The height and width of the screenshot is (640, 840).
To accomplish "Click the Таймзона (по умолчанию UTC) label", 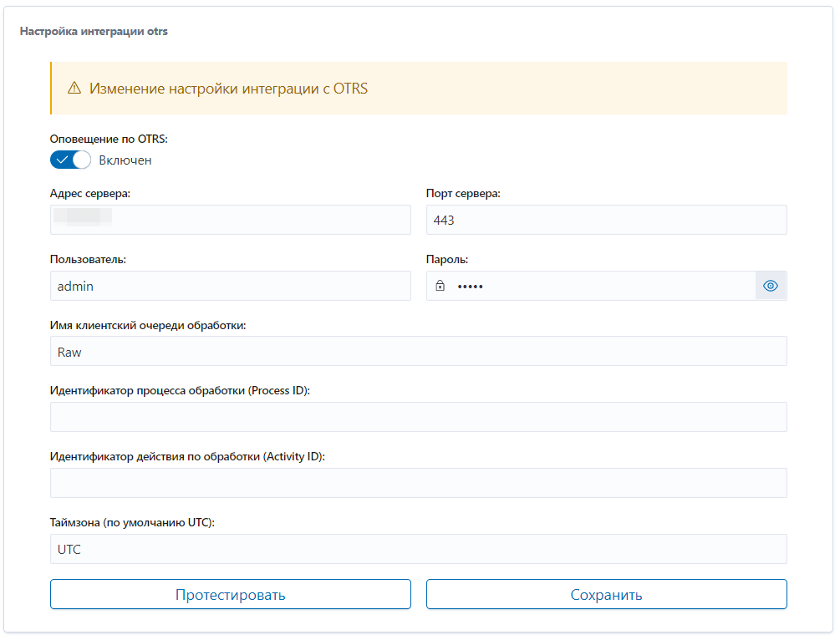I will tap(132, 522).
